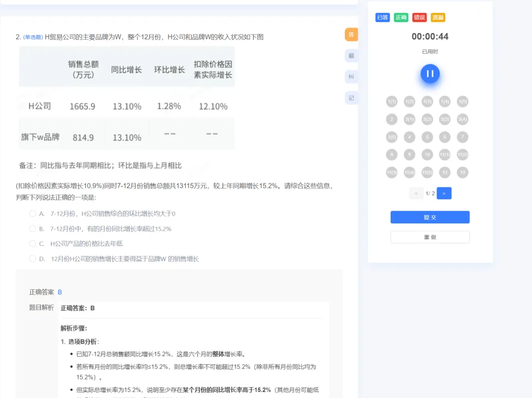Go to next page of question list
Viewport: 532px width, 398px height.
tap(444, 193)
